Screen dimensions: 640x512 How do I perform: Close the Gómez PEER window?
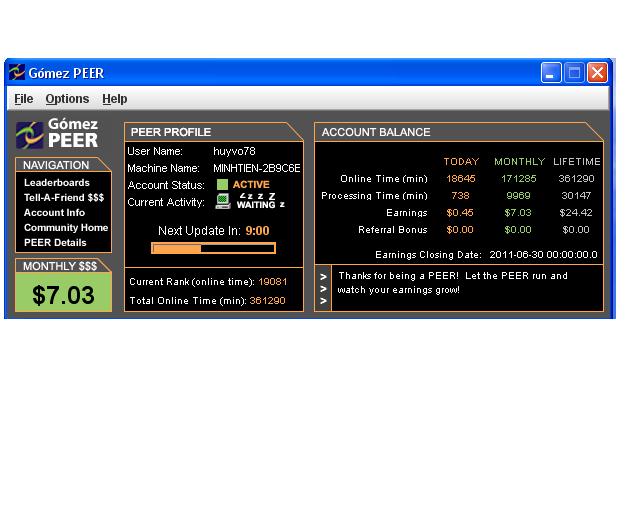point(597,73)
